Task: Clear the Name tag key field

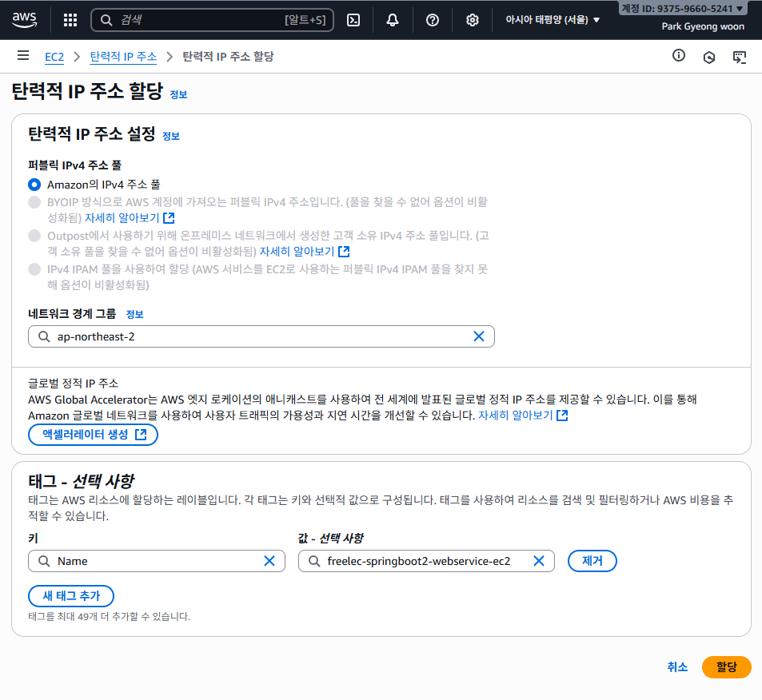Action: click(269, 561)
